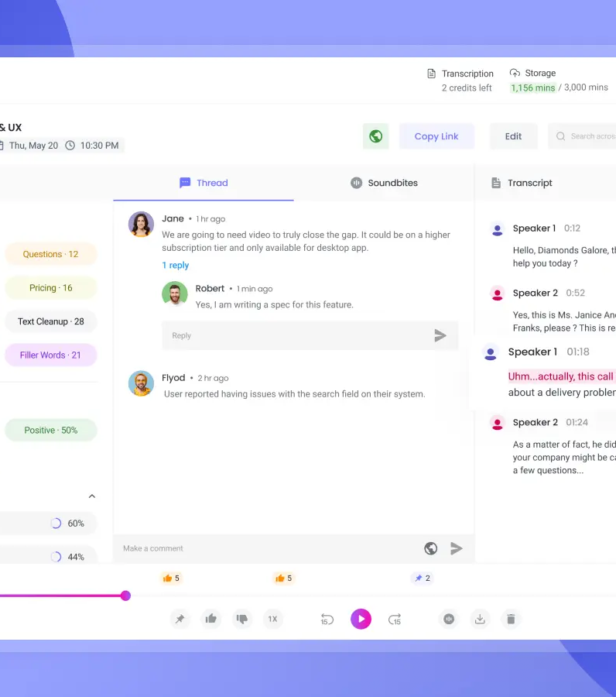The width and height of the screenshot is (616, 697).
Task: Select the Questions · 12 tag
Action: click(x=50, y=254)
